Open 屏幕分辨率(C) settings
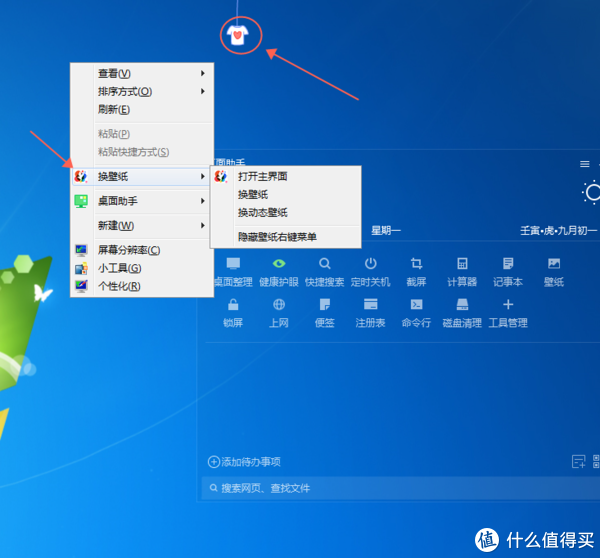Screen dimensions: 600x558 point(142,250)
